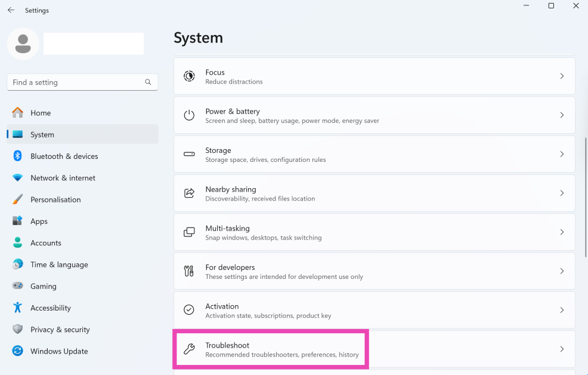Click the Activation checkmark icon
The image size is (588, 375).
click(x=189, y=310)
